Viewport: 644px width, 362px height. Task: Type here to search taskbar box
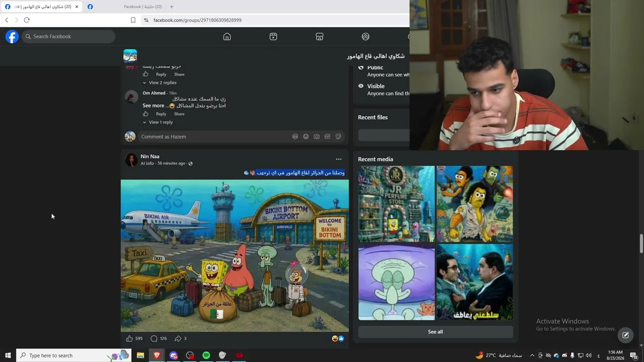tap(74, 355)
